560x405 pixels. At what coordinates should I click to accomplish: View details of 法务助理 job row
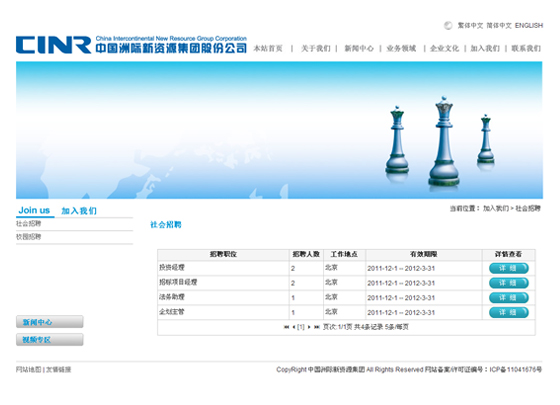(509, 298)
